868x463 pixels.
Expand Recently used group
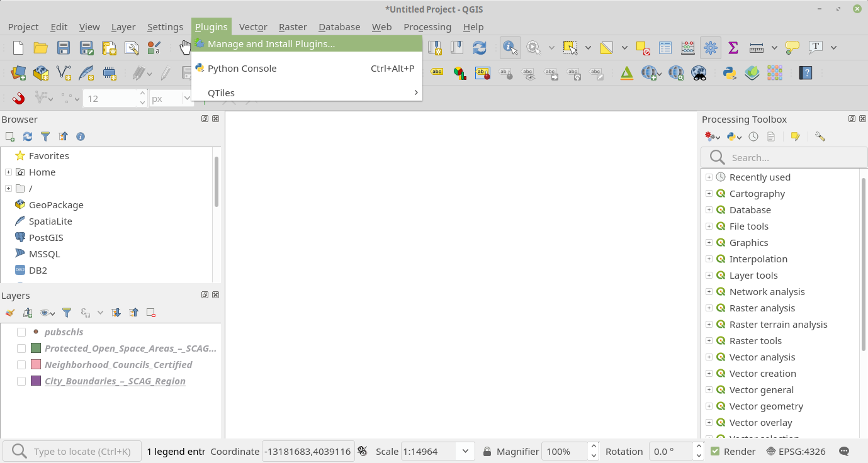click(x=709, y=177)
